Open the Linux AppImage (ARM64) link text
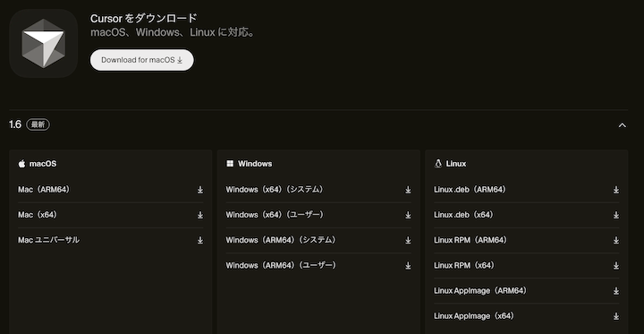The width and height of the screenshot is (644, 334). 480,291
